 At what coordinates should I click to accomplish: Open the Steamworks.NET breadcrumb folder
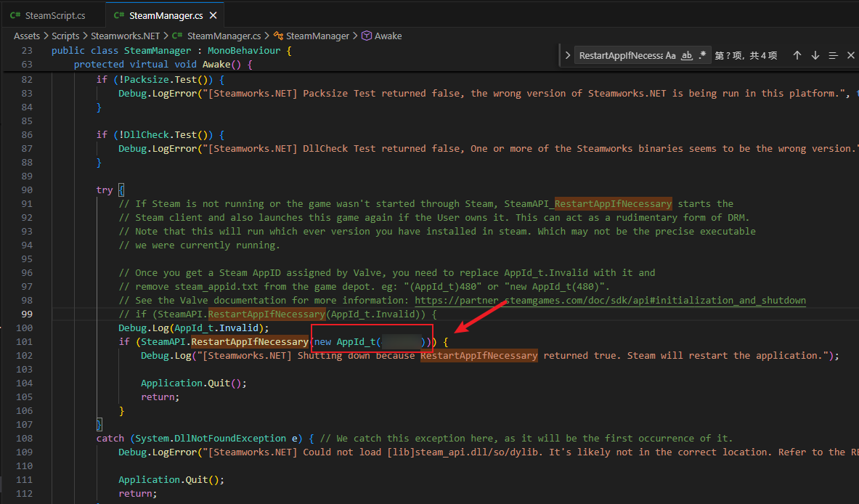tap(125, 36)
